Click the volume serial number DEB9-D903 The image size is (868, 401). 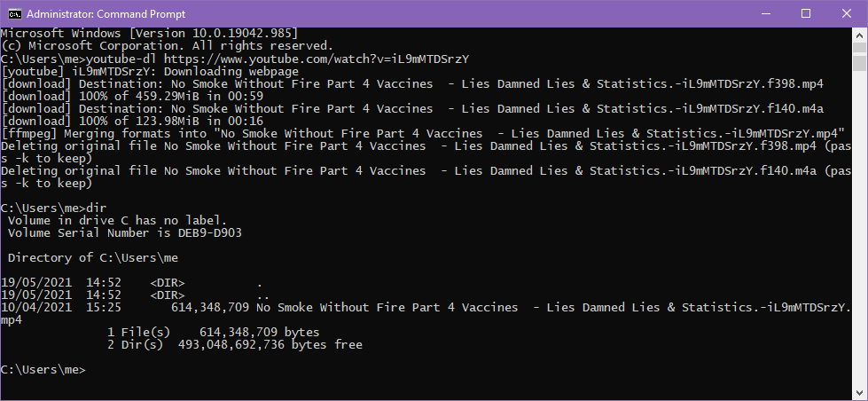pyautogui.click(x=210, y=233)
